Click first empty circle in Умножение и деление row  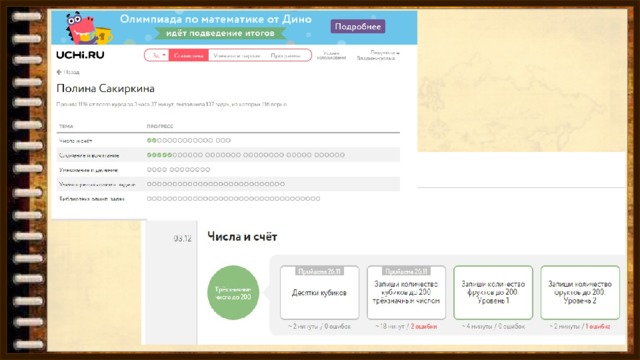149,169
